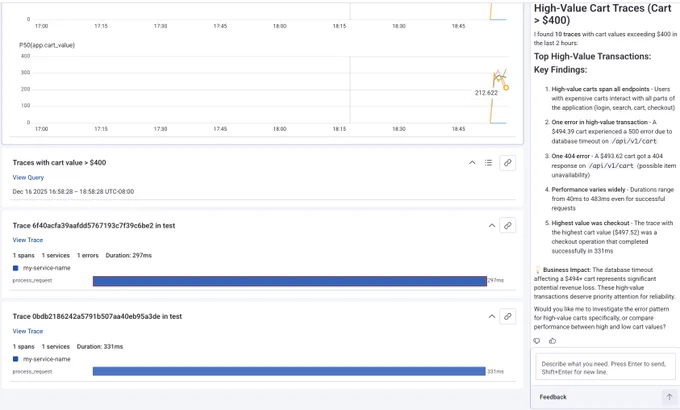This screenshot has height=410, width=680.
Task: Open View Query link
Action: 28,177
